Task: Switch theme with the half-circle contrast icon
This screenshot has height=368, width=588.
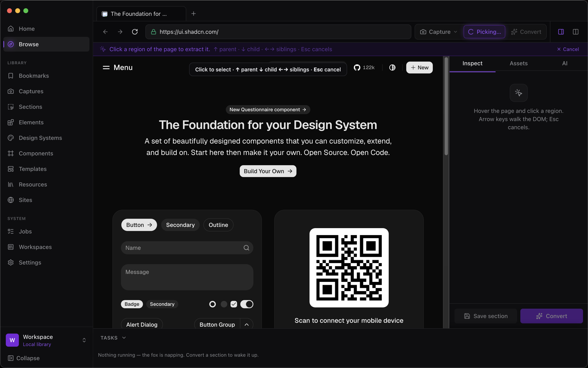Action: click(392, 68)
